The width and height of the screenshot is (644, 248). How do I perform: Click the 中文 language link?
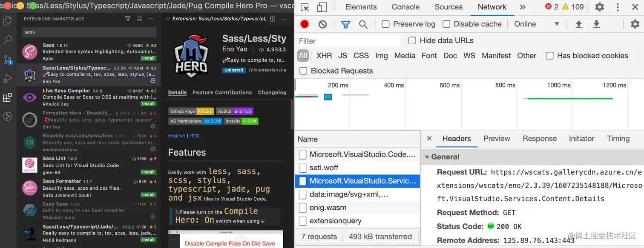195,136
